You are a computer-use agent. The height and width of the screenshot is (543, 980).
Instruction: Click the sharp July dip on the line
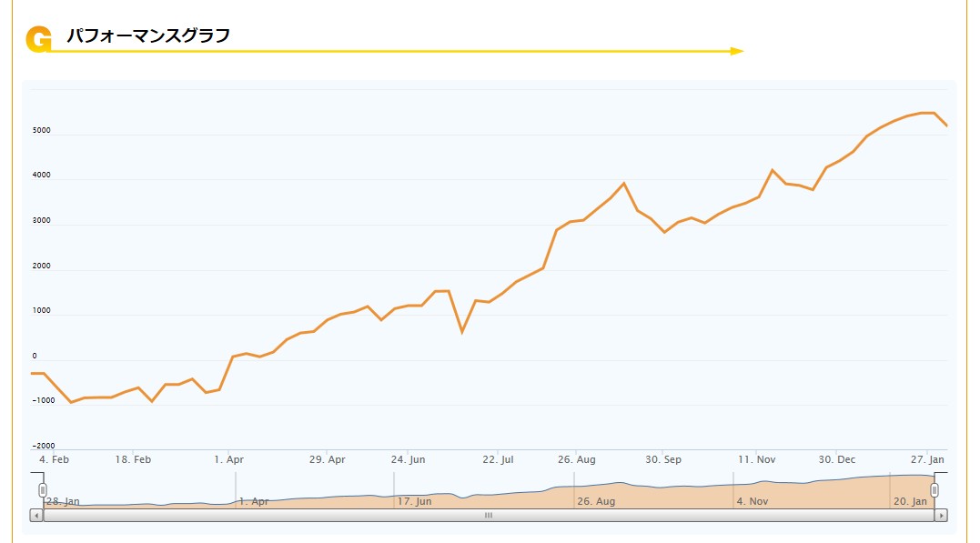[x=461, y=332]
